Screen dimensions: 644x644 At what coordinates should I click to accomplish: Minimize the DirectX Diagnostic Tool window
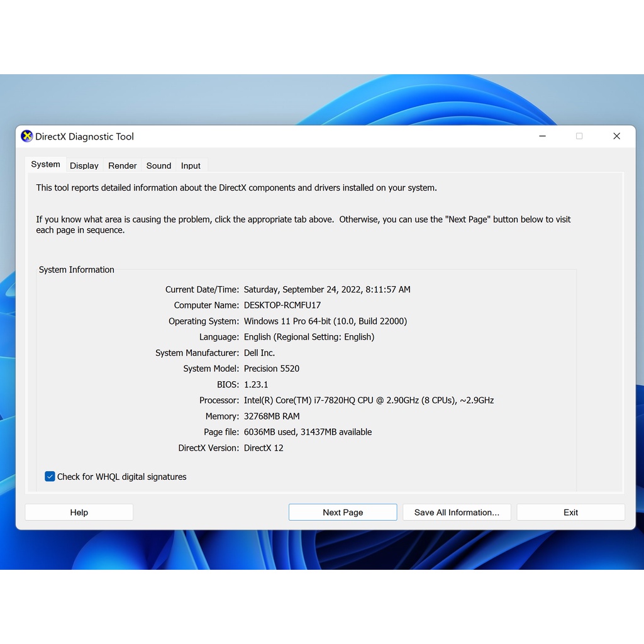click(x=542, y=136)
